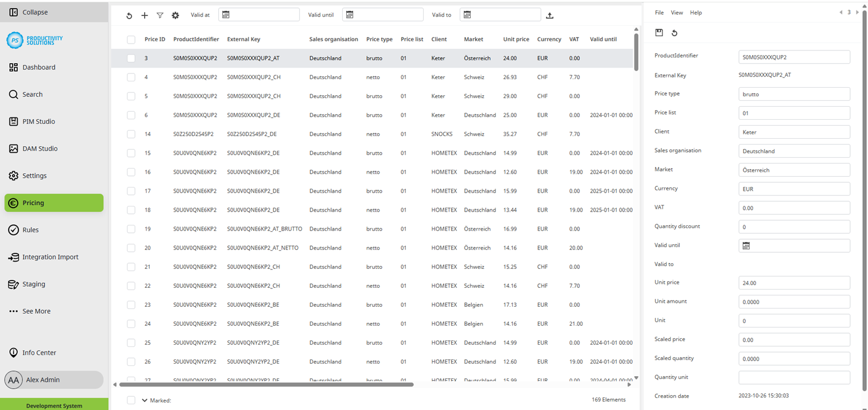The image size is (868, 410).
Task: Click the next record arrow near page number 3
Action: pyautogui.click(x=856, y=11)
